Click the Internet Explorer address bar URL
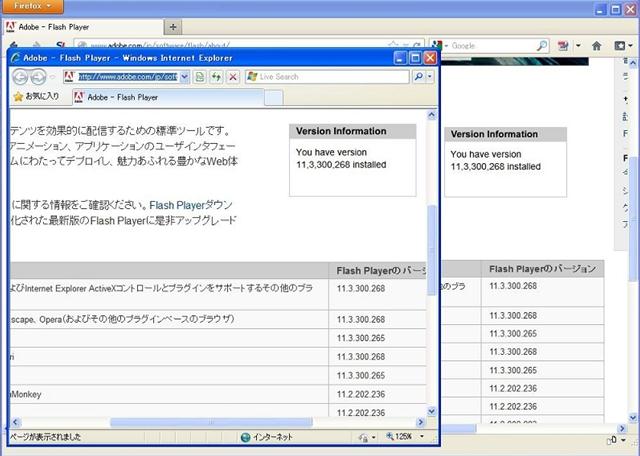This screenshot has width=640, height=456. pos(127,77)
